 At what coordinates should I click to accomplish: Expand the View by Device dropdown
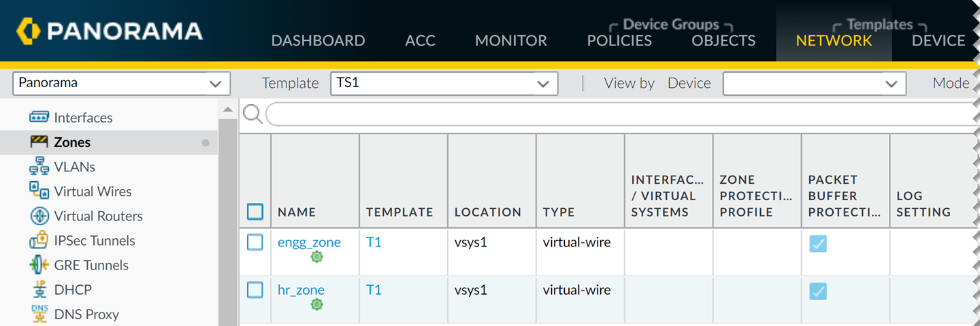814,84
